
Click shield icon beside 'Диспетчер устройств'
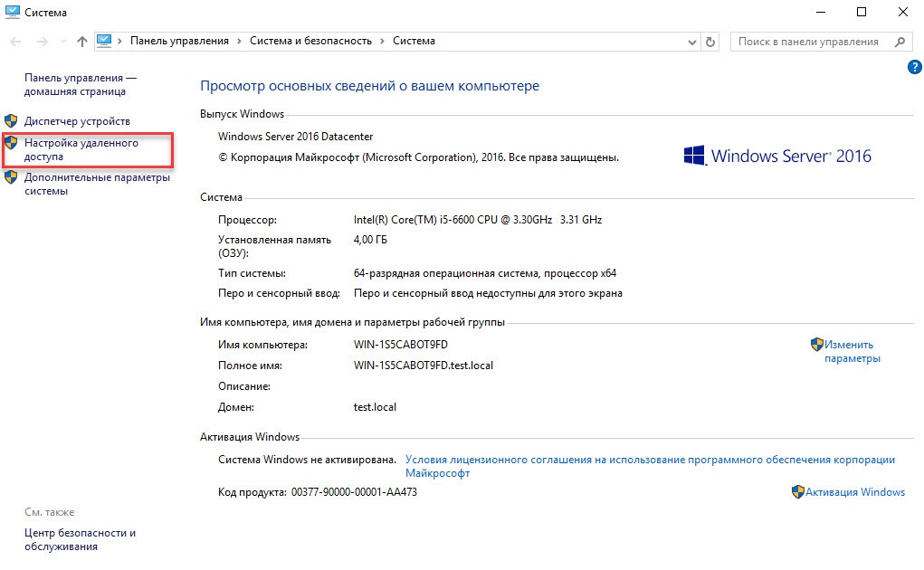click(11, 121)
